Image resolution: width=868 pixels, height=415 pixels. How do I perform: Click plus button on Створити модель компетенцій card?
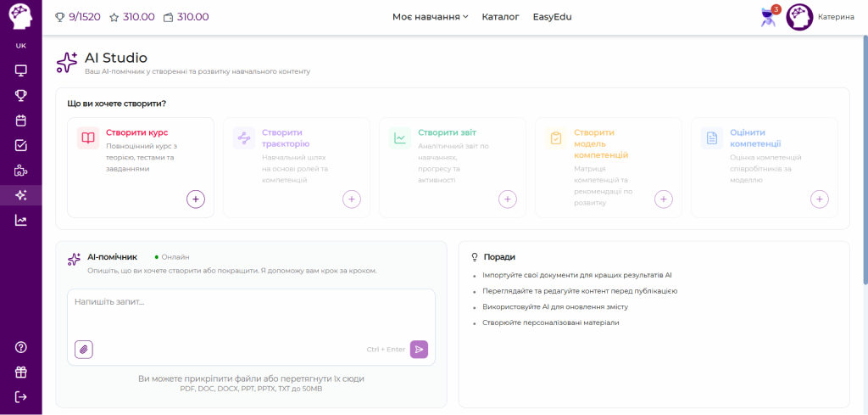pos(664,199)
